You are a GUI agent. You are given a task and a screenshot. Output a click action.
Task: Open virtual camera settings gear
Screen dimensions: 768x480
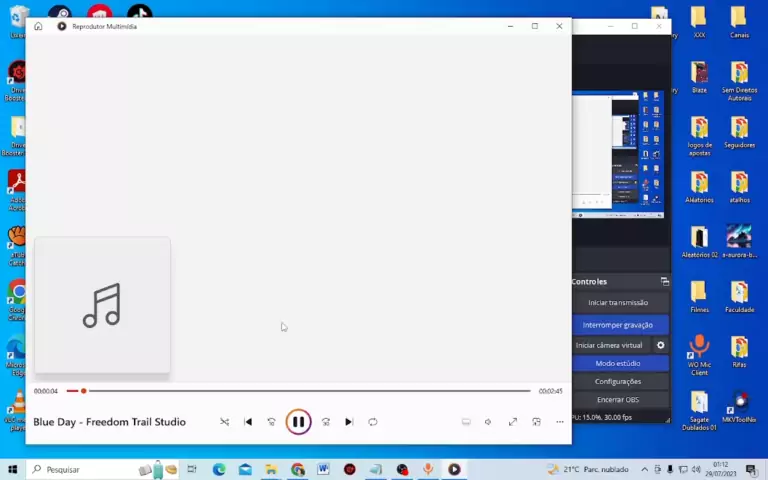[660, 345]
